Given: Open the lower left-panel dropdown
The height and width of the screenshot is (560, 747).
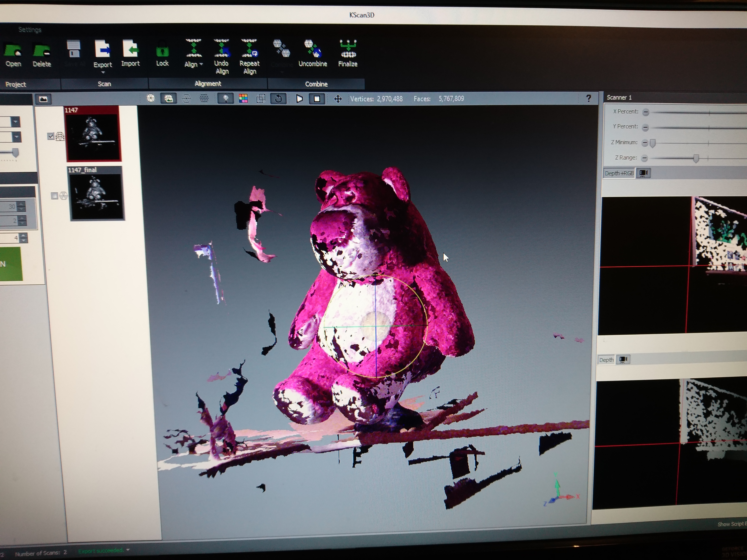Looking at the screenshot, I should (16, 137).
